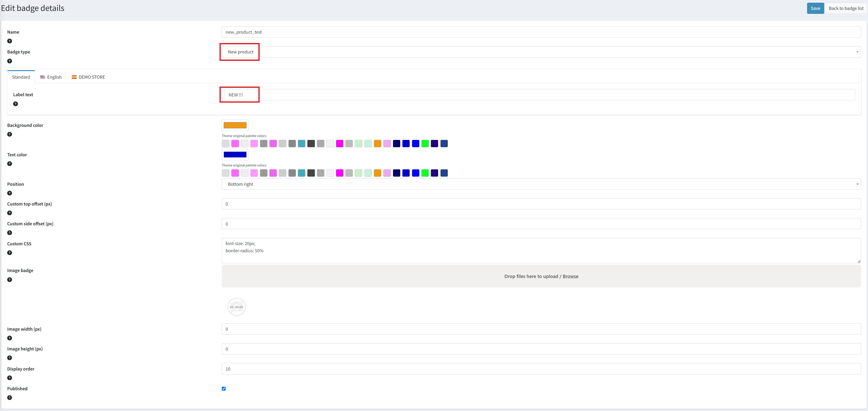Open the Position dropdown
Viewport: 868px width, 411px height.
coord(541,184)
